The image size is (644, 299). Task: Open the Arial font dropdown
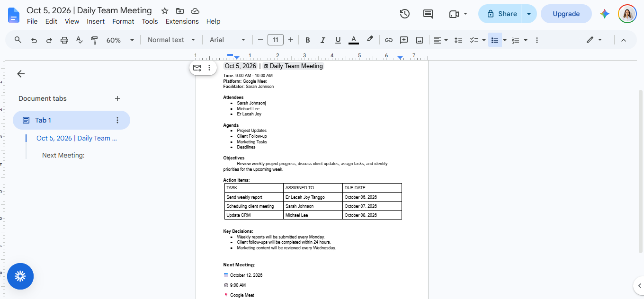point(228,40)
